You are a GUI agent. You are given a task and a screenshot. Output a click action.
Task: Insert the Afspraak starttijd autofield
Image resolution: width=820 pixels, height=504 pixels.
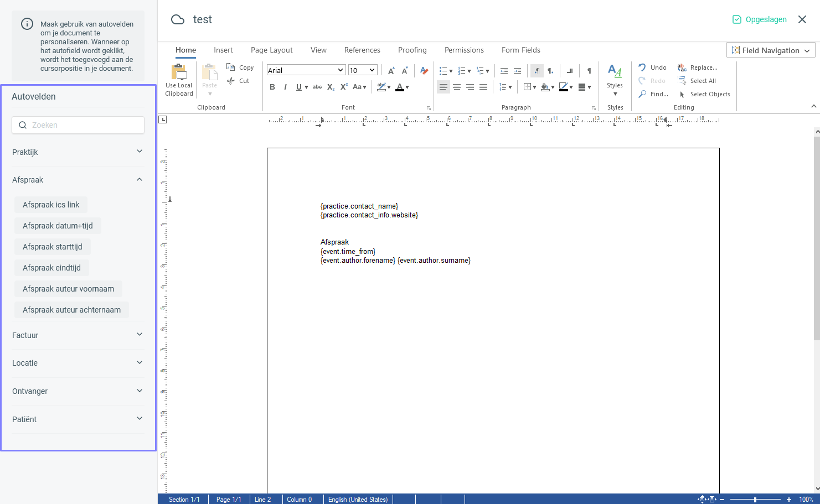(x=53, y=247)
